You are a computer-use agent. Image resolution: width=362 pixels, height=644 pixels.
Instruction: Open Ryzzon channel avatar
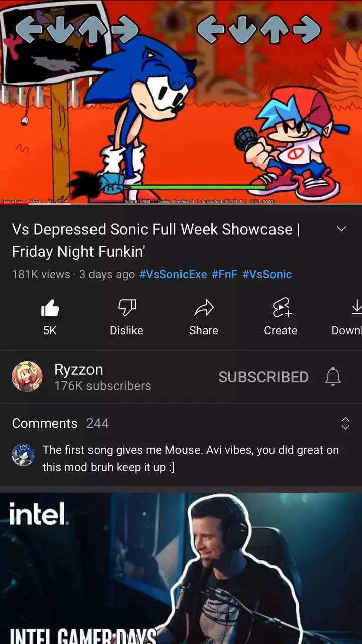tap(27, 376)
